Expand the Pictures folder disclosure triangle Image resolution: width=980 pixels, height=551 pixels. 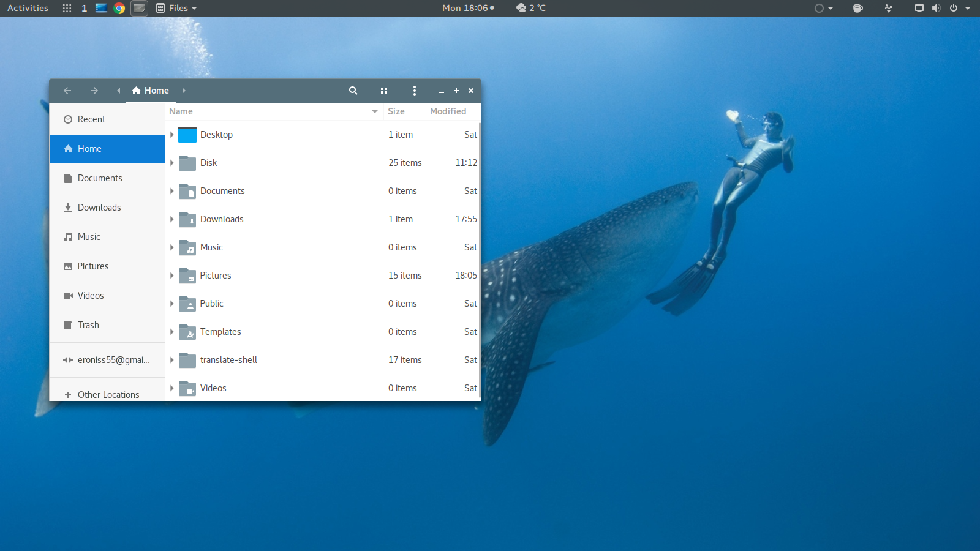click(x=172, y=275)
